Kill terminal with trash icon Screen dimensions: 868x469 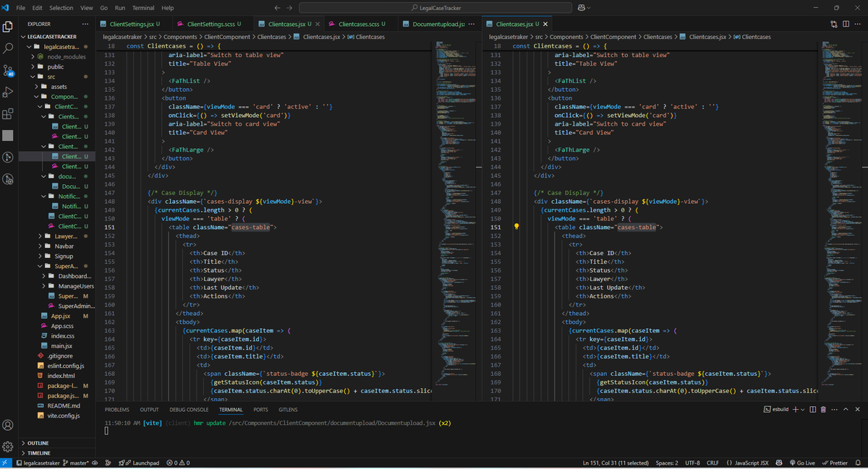tap(823, 409)
